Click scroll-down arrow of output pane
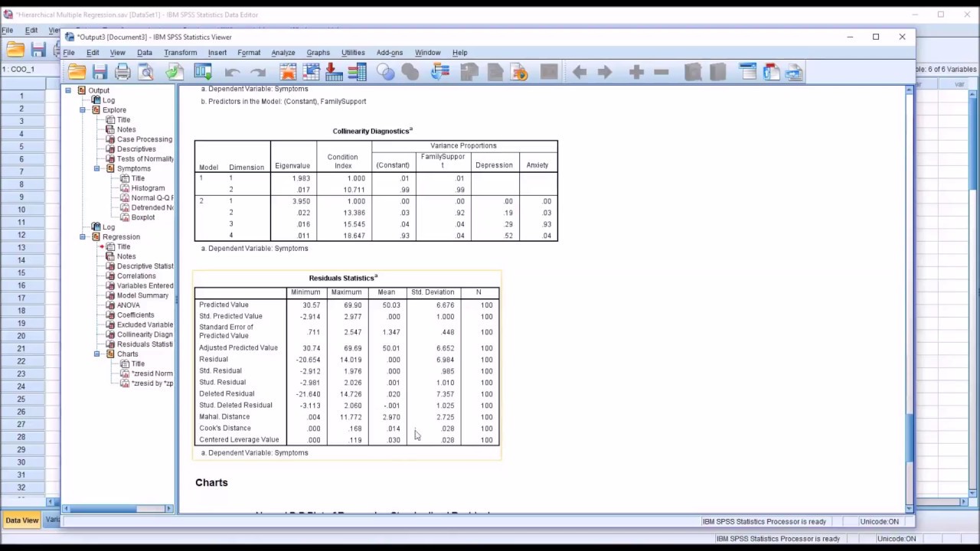This screenshot has height=551, width=980. (x=910, y=508)
